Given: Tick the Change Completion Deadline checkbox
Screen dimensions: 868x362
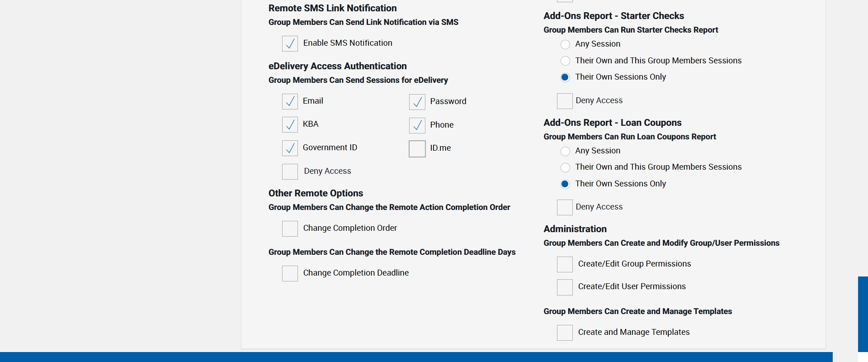Looking at the screenshot, I should point(290,273).
